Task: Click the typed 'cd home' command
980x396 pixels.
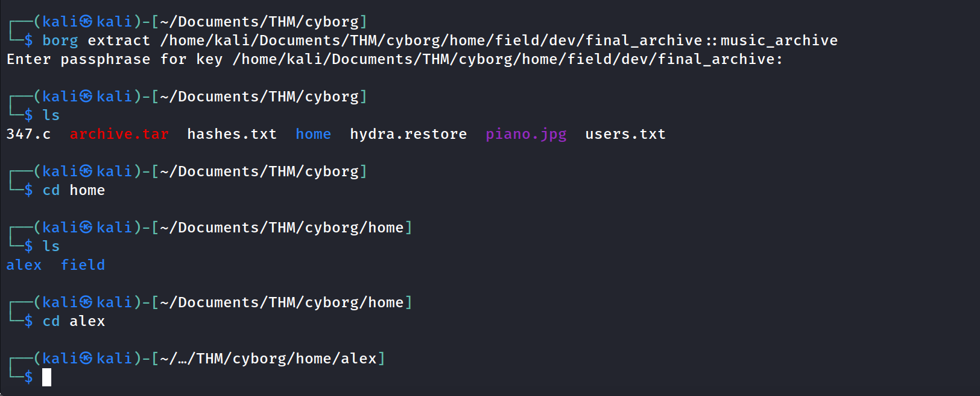Action: pos(74,190)
